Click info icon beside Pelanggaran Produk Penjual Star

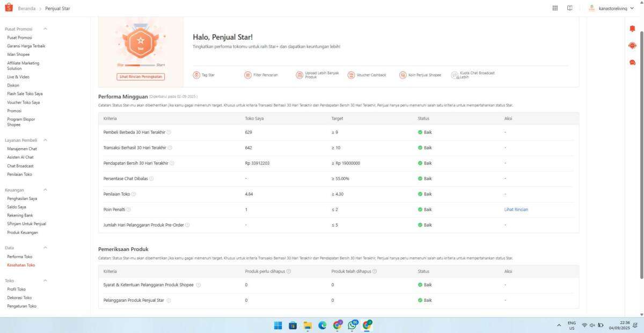169,300
